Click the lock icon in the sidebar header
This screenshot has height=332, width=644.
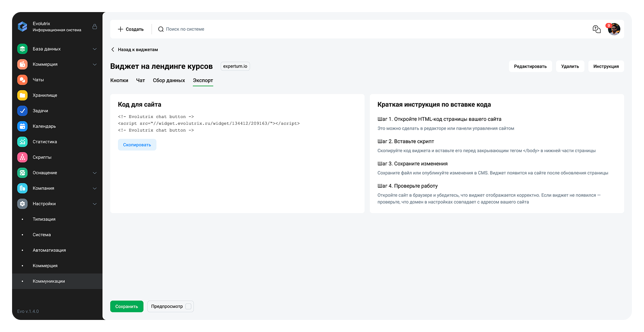95,27
